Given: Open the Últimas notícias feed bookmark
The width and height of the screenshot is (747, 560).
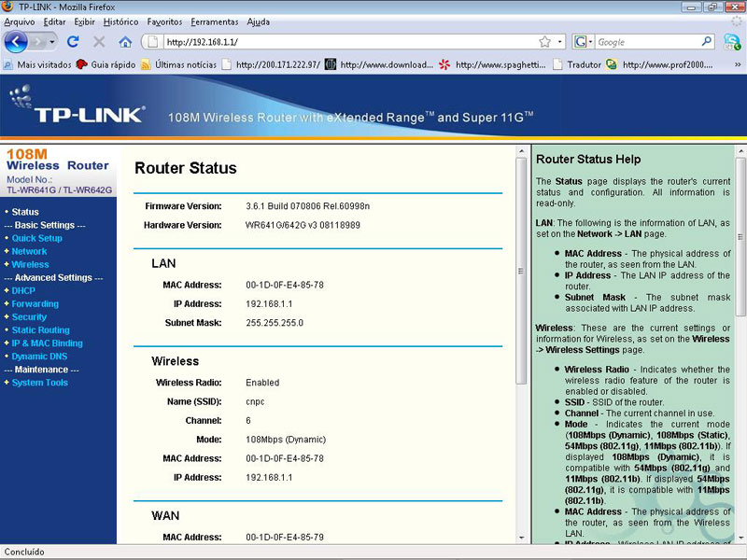Looking at the screenshot, I should point(183,64).
